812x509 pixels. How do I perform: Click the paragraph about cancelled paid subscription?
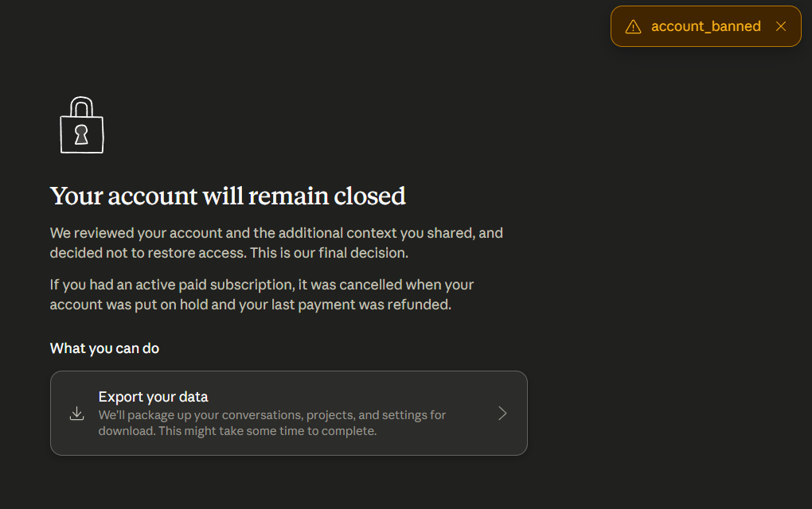[262, 295]
